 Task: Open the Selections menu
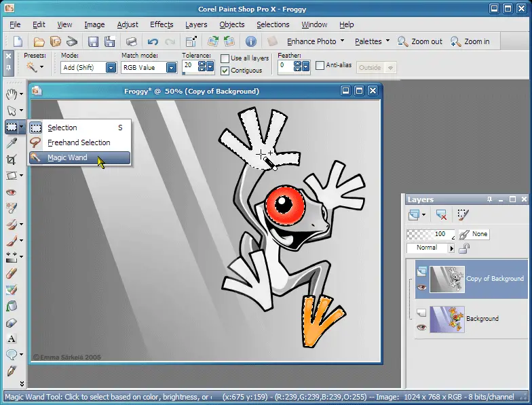click(x=273, y=24)
